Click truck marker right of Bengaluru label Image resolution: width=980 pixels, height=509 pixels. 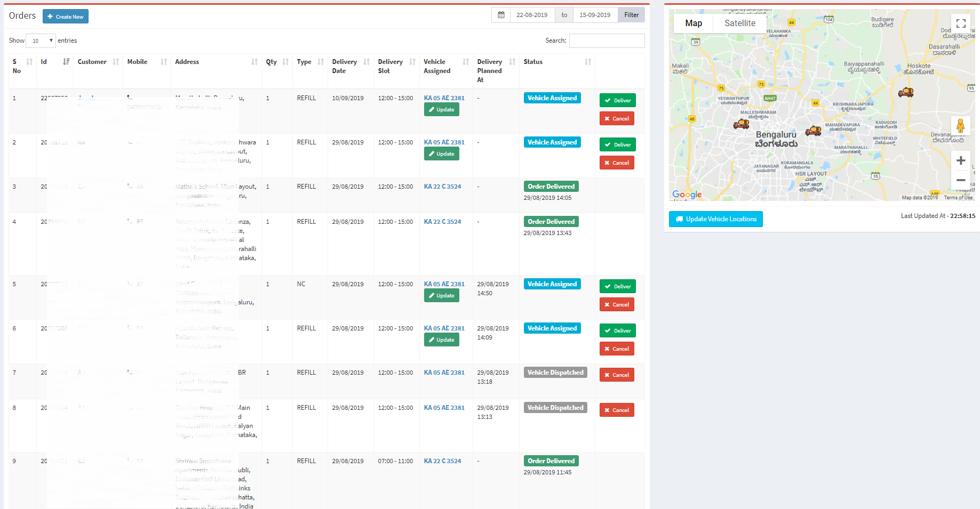click(813, 131)
